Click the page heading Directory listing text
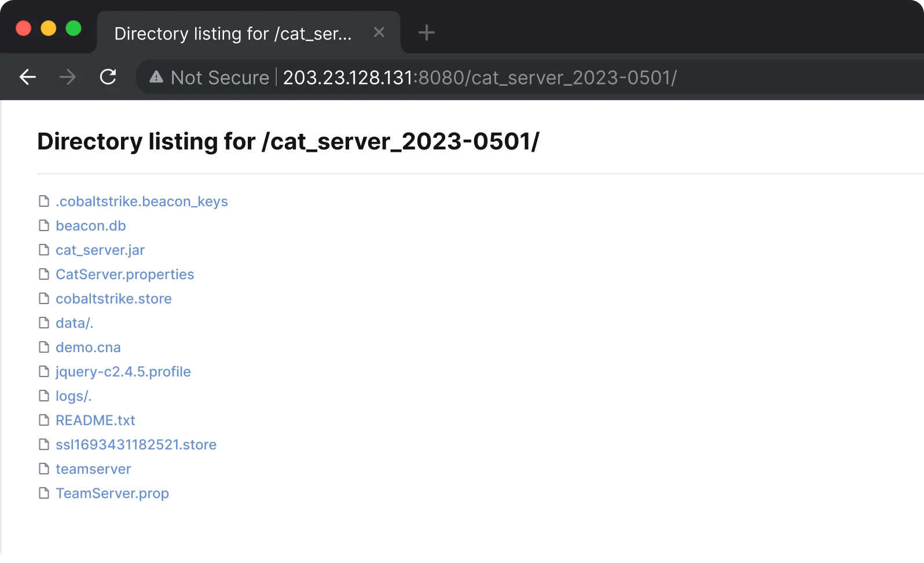924x563 pixels. tap(288, 142)
